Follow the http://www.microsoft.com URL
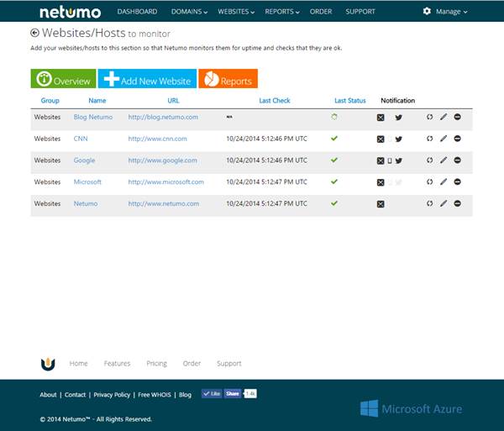 [x=165, y=182]
